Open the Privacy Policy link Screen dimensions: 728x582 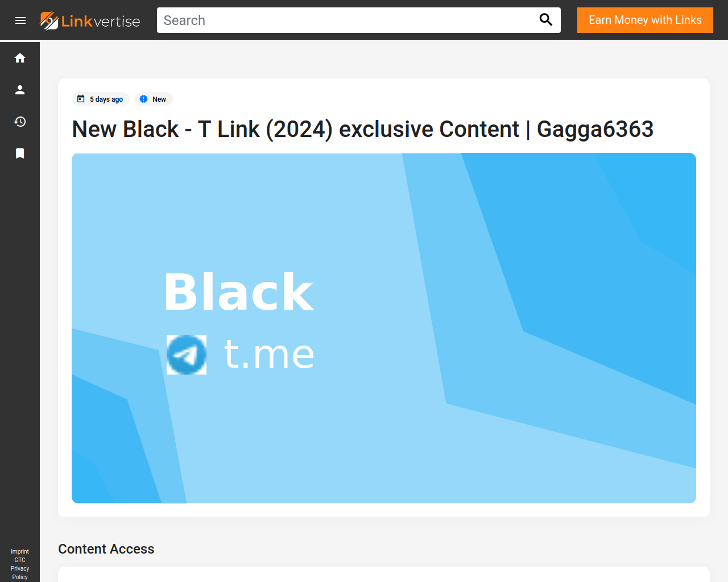20,573
